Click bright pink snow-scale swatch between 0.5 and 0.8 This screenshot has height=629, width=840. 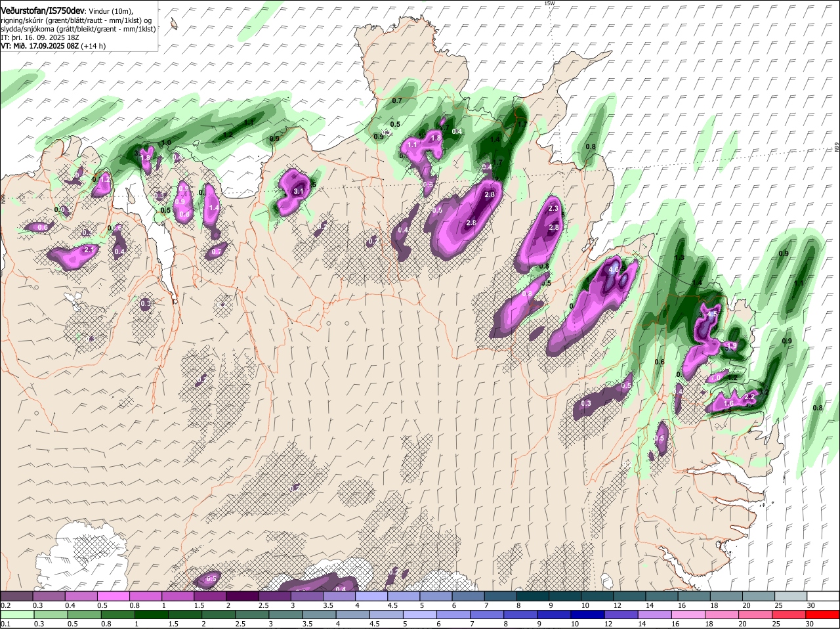(x=113, y=596)
